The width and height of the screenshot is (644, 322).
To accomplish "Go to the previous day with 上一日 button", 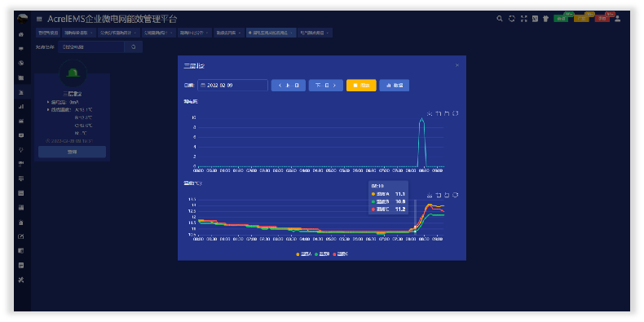I will tap(289, 86).
